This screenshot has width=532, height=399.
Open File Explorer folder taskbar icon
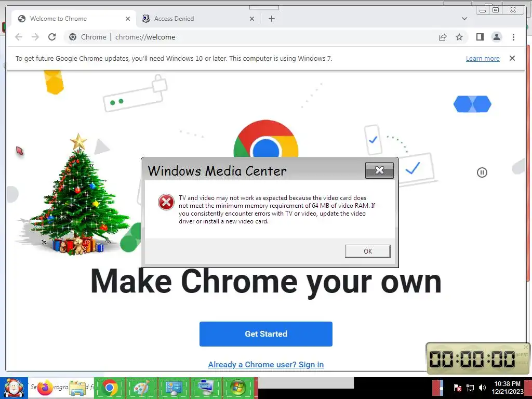[77, 388]
